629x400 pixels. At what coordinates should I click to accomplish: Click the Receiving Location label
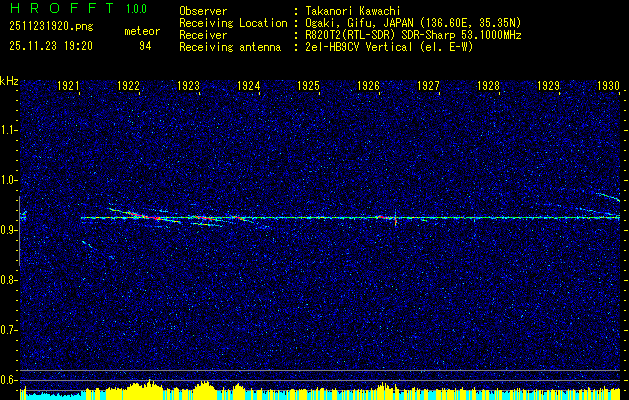(x=233, y=23)
